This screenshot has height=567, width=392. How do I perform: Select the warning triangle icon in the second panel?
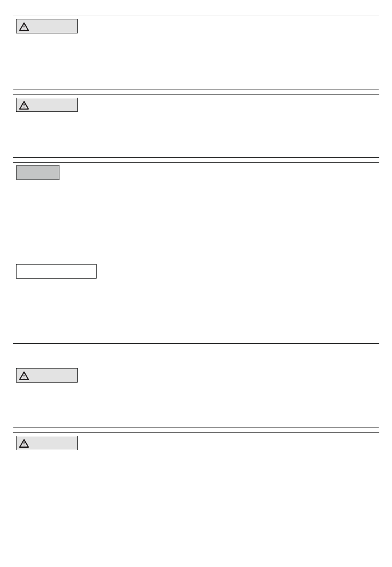pyautogui.click(x=24, y=105)
